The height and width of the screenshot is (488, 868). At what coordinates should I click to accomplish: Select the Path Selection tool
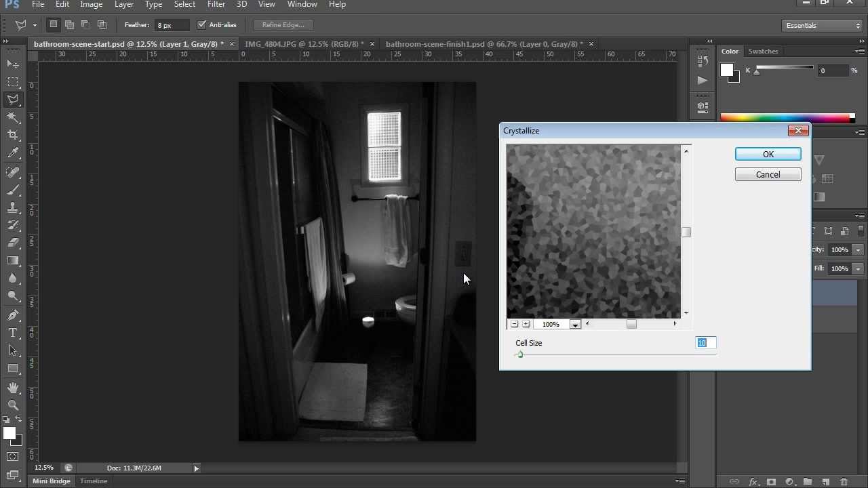coord(13,350)
